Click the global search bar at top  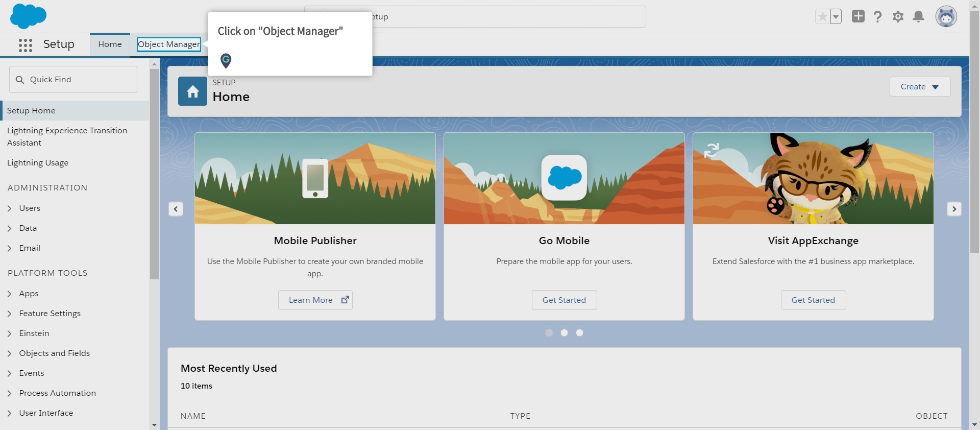tap(475, 17)
